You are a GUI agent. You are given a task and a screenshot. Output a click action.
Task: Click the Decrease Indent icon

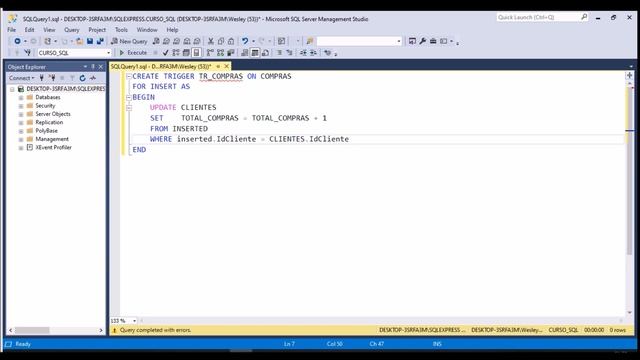coord(303,53)
